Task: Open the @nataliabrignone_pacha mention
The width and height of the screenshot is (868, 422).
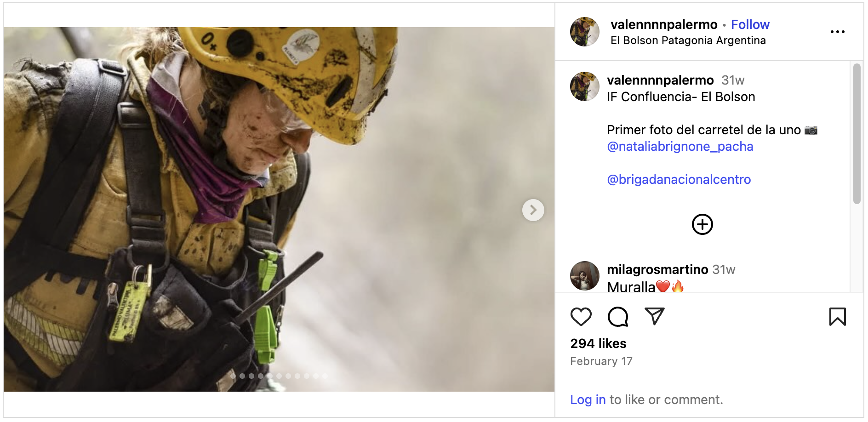Action: pos(680,147)
